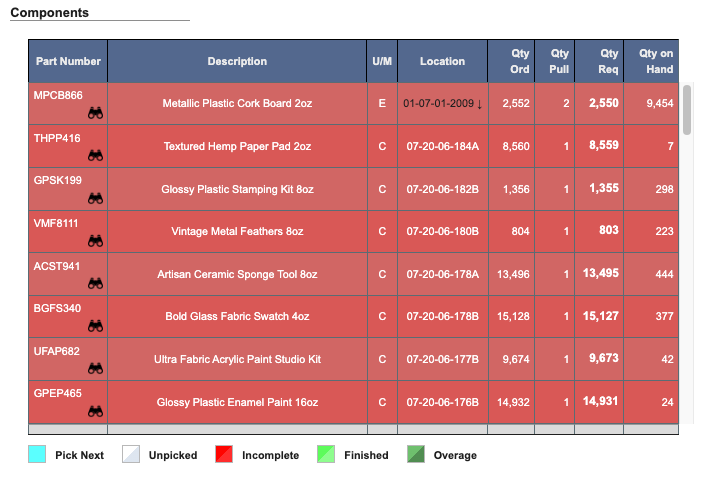Click binoculars icon for MPCB866

(95, 113)
